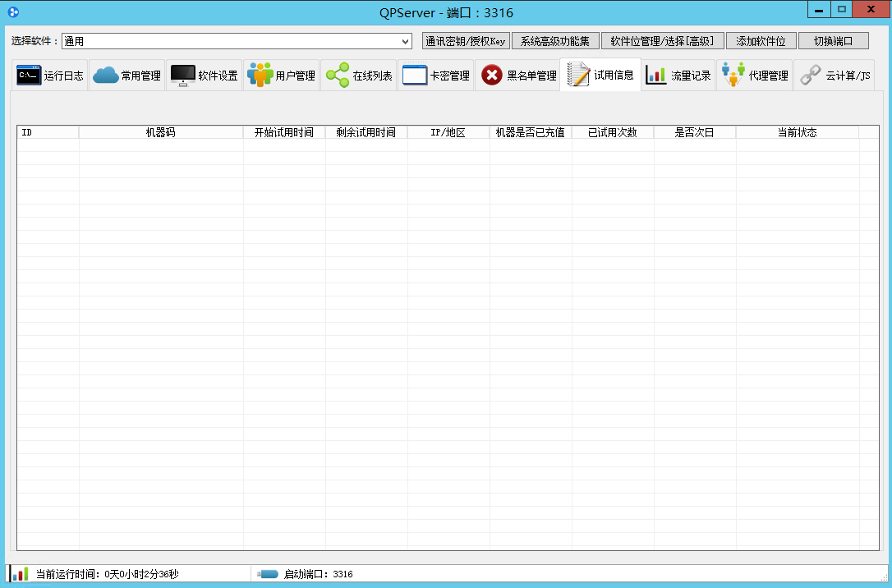Sort by the 机器码 column header

161,132
